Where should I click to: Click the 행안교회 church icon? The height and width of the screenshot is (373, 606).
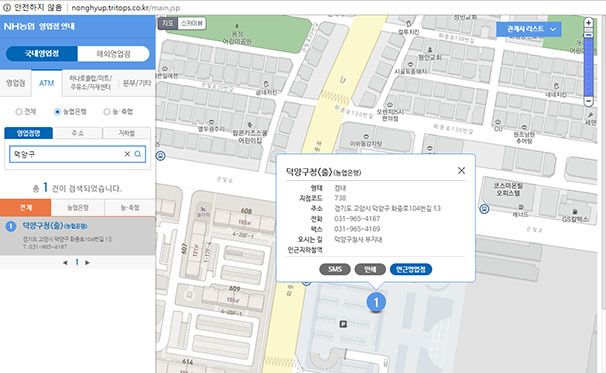pos(430,50)
